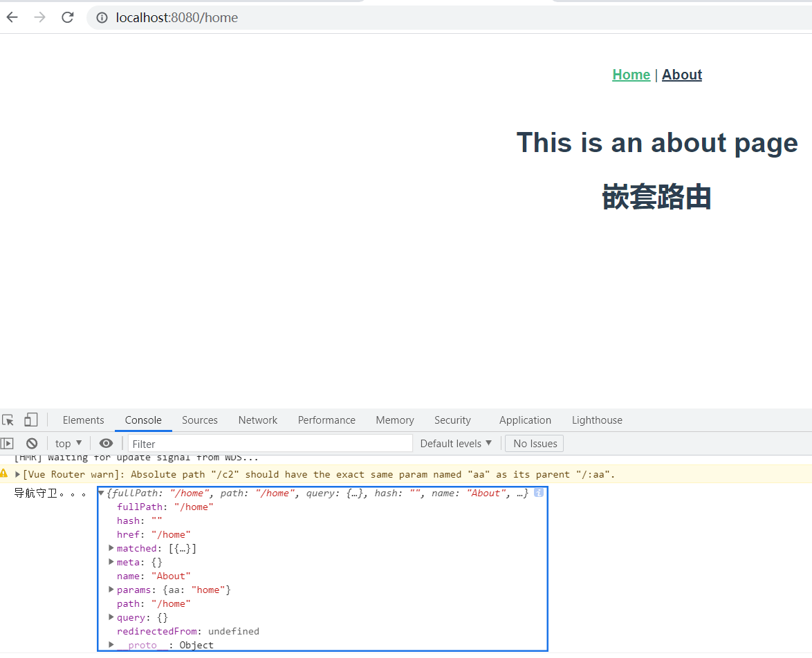Click the path: "/home" property line
The image size is (812, 658).
pos(154,603)
